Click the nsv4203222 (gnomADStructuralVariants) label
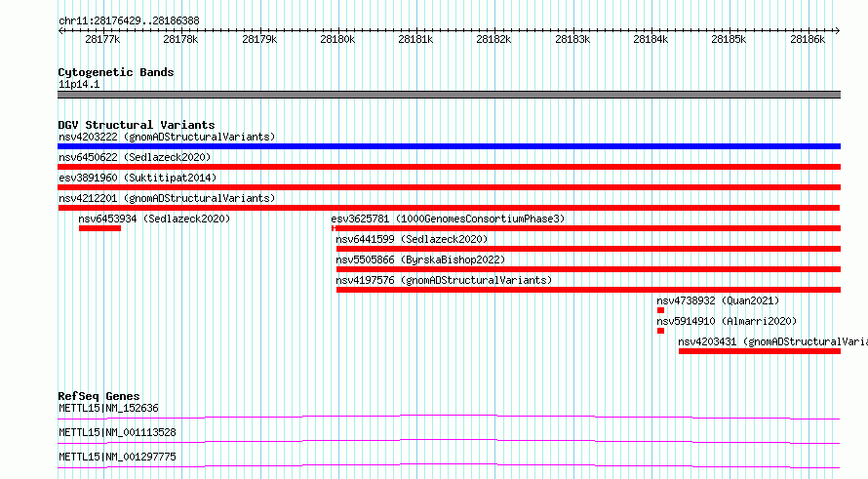 [167, 137]
